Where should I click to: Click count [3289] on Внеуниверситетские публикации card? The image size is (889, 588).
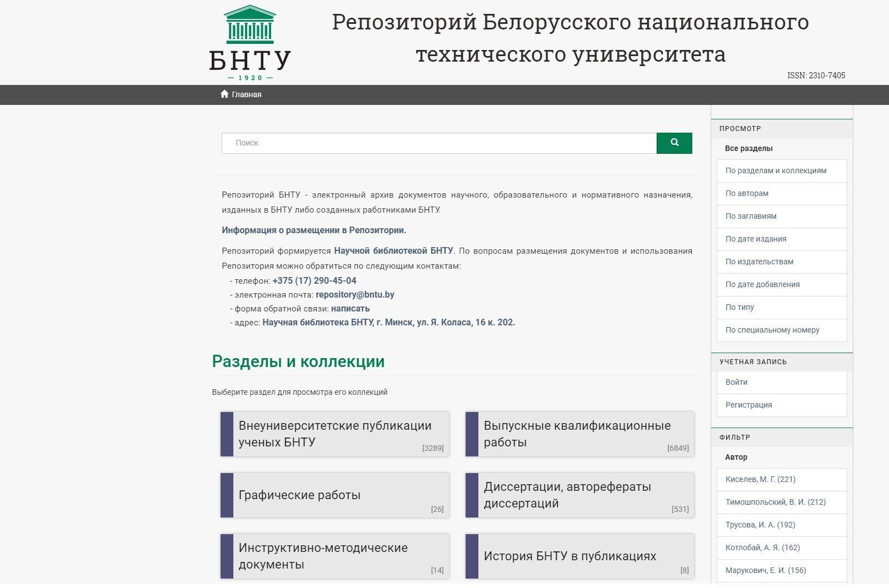[x=433, y=448]
